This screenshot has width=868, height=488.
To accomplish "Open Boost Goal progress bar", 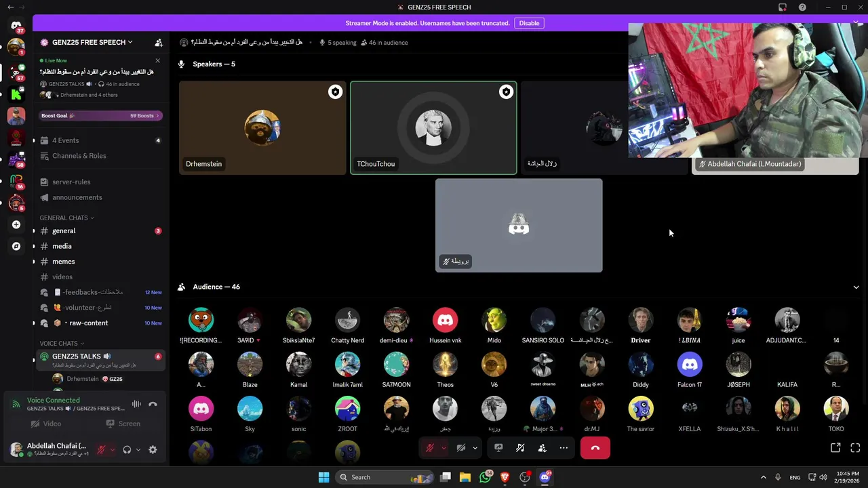I will click(x=100, y=116).
